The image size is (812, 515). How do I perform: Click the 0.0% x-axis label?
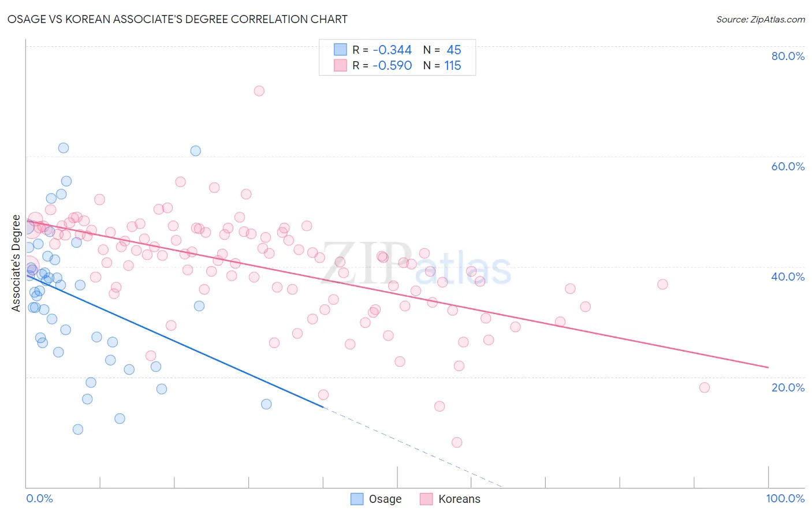(39, 498)
